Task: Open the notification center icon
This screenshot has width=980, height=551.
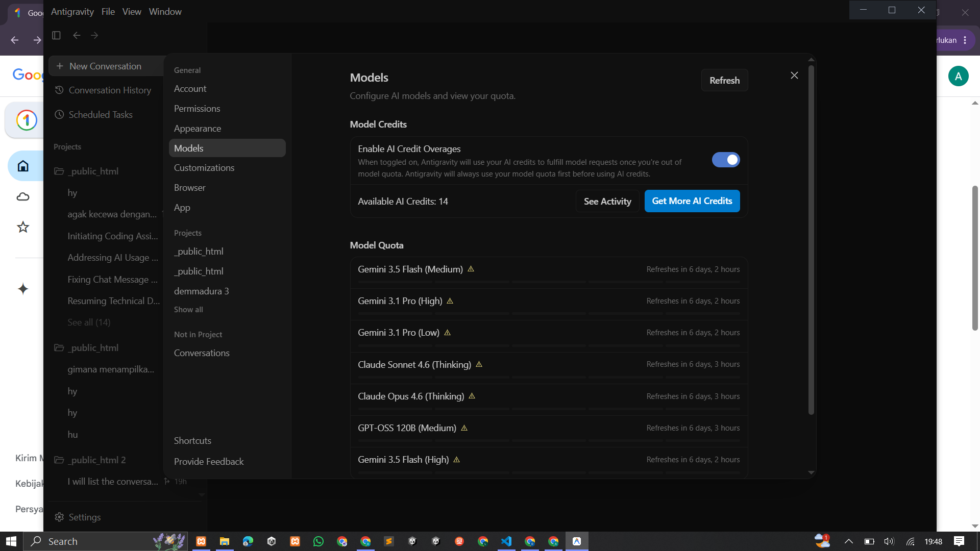Action: [959, 541]
